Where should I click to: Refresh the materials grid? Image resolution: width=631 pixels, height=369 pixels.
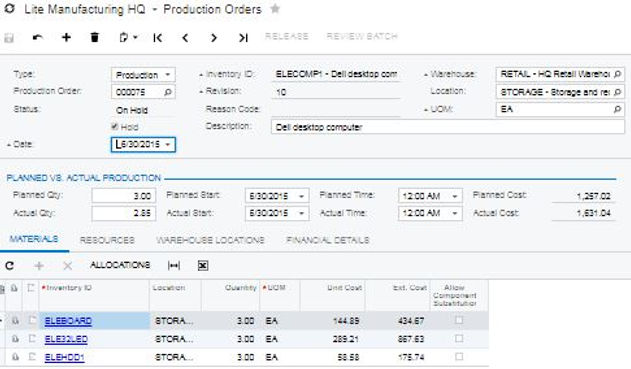coord(10,266)
